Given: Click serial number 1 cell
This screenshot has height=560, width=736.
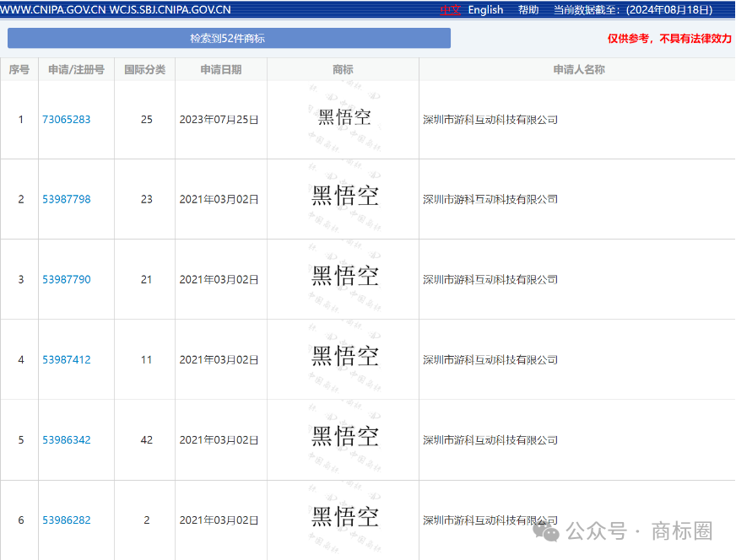Looking at the screenshot, I should pyautogui.click(x=20, y=120).
